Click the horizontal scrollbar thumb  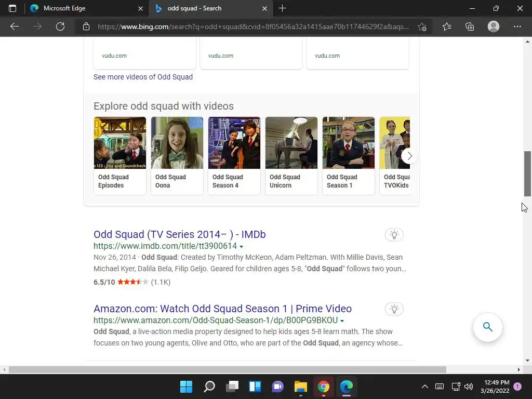(228, 369)
